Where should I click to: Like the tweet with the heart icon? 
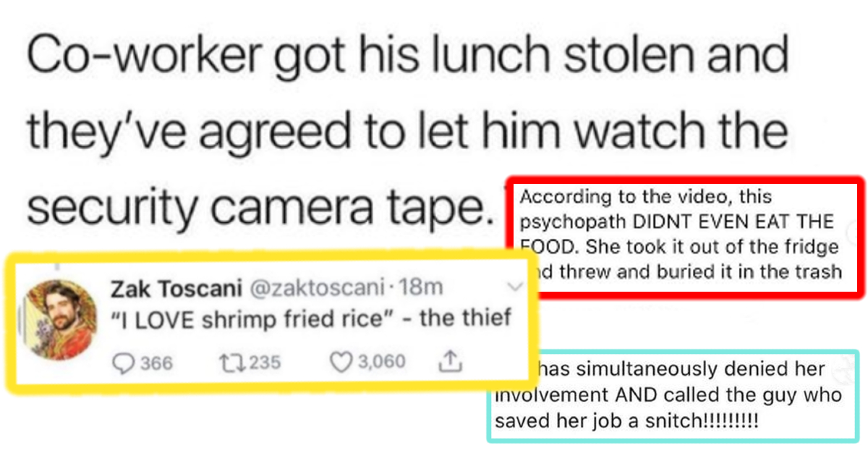click(340, 360)
